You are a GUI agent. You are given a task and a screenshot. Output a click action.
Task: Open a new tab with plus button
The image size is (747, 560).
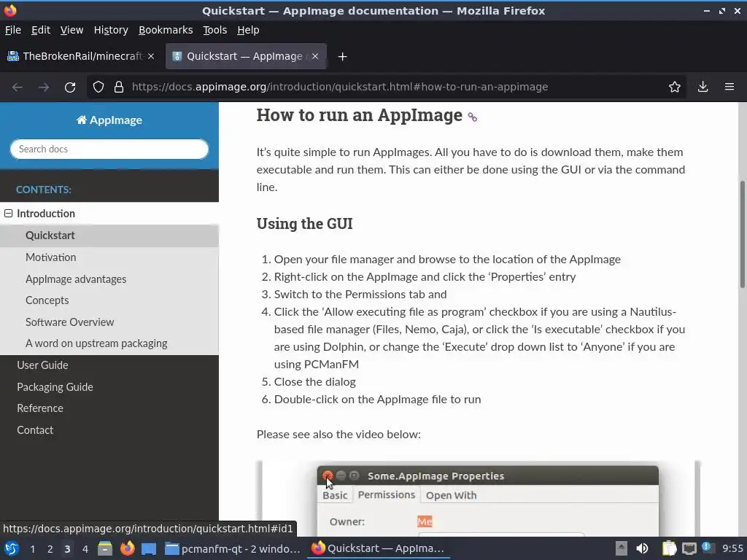pyautogui.click(x=342, y=57)
